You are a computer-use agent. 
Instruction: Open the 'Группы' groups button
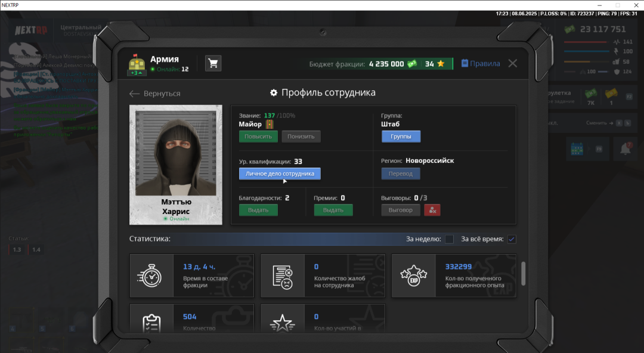click(x=401, y=137)
